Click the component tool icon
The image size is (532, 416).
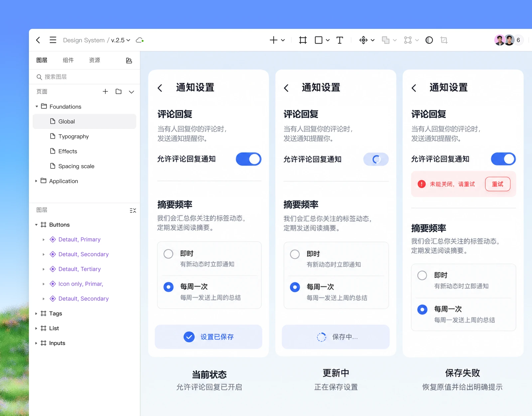[363, 40]
